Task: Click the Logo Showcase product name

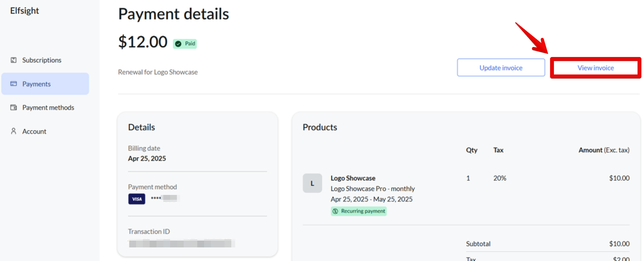Action: click(353, 178)
